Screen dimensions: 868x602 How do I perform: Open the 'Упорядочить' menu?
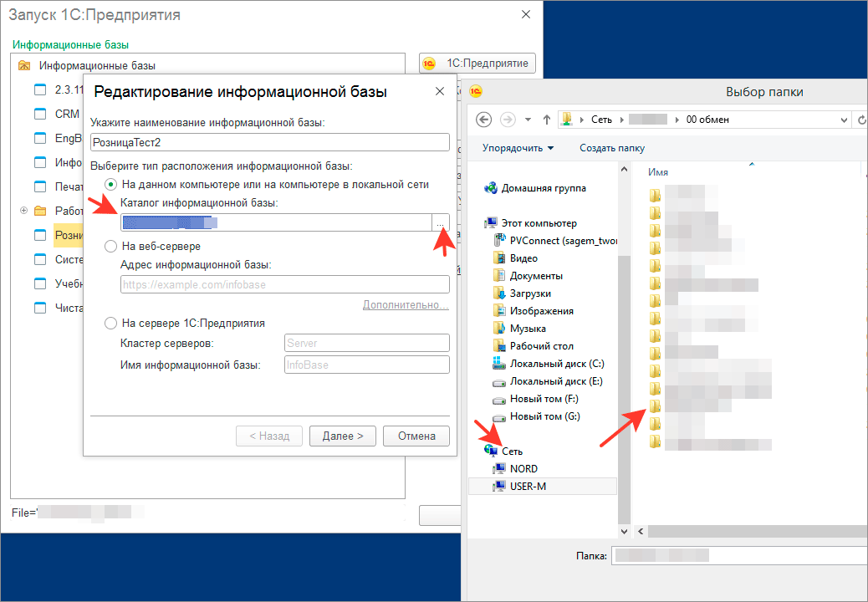coord(518,148)
